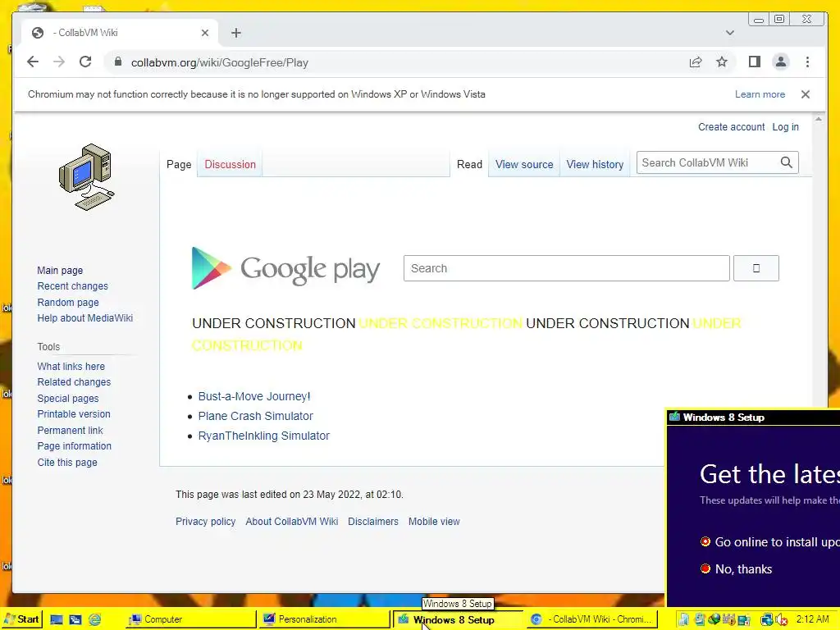Open Plane Crash Simulator link
The height and width of the screenshot is (630, 840).
(x=256, y=416)
